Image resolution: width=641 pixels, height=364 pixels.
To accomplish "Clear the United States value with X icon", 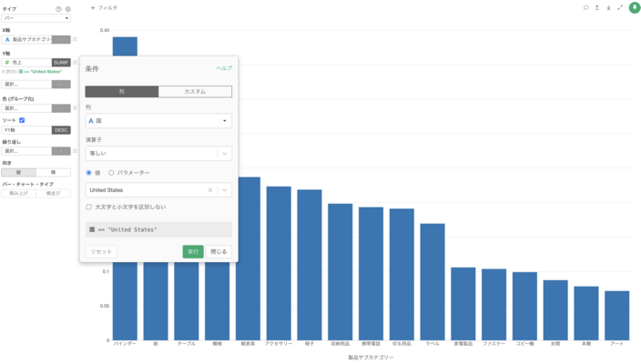I will [210, 190].
